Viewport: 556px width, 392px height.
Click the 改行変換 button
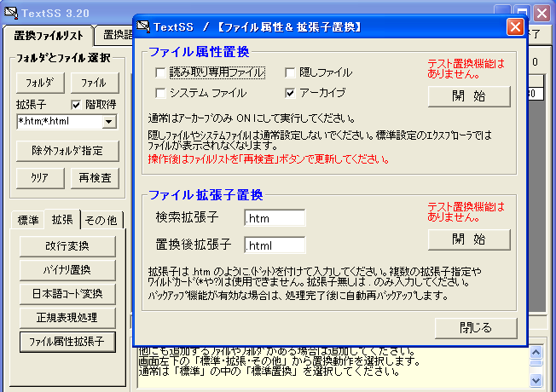[x=67, y=246]
